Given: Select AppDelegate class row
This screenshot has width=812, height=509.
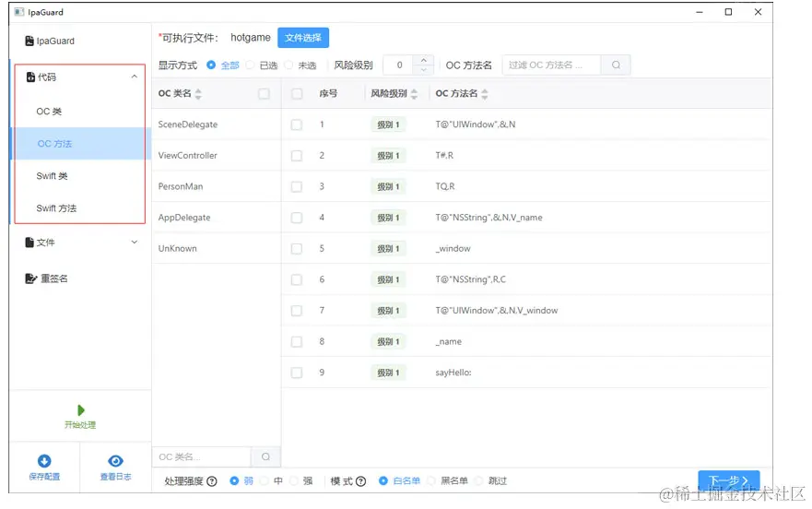Looking at the screenshot, I should tap(217, 218).
